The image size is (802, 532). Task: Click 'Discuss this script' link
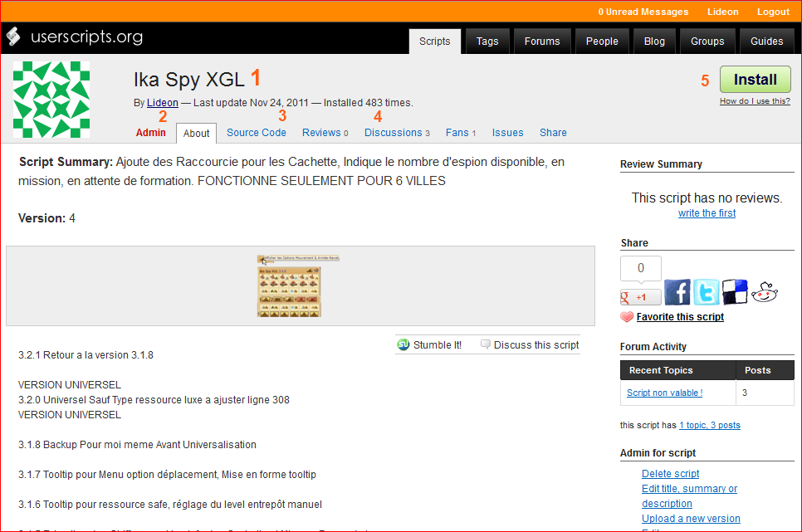pos(536,344)
